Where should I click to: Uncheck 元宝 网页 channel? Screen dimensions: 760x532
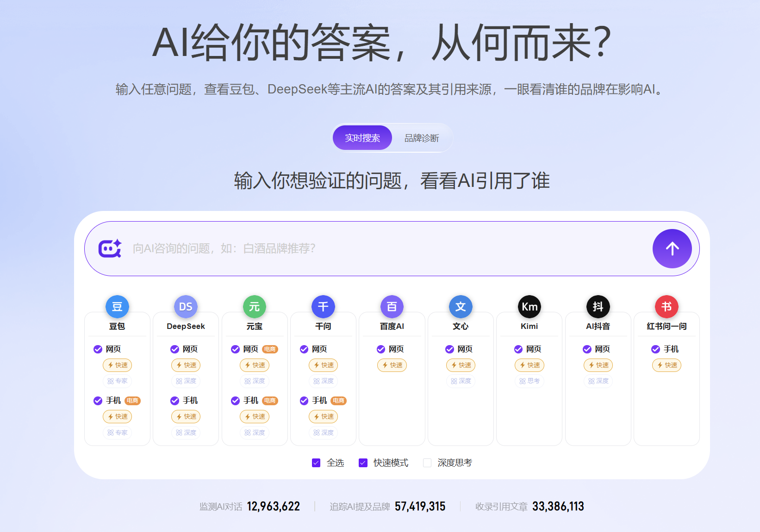[235, 349]
